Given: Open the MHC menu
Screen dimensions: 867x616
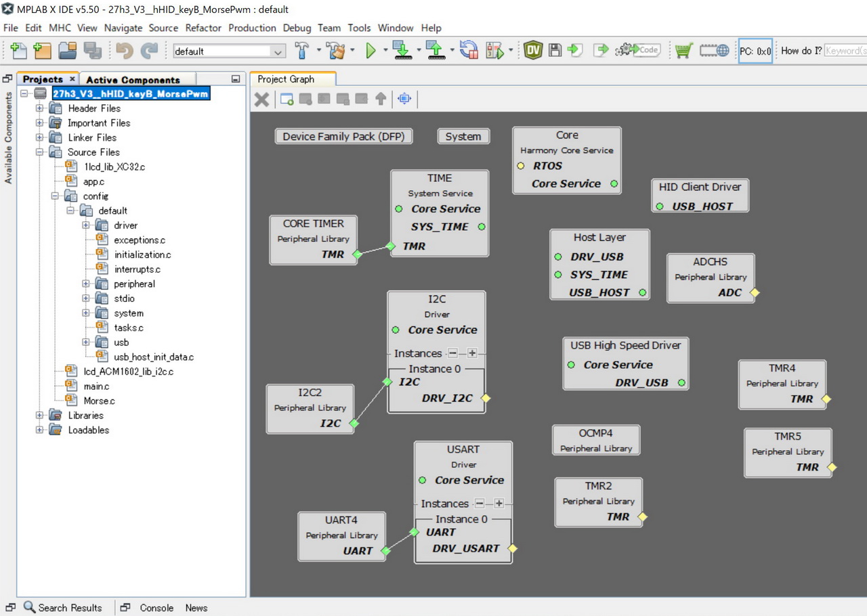Looking at the screenshot, I should tap(60, 28).
